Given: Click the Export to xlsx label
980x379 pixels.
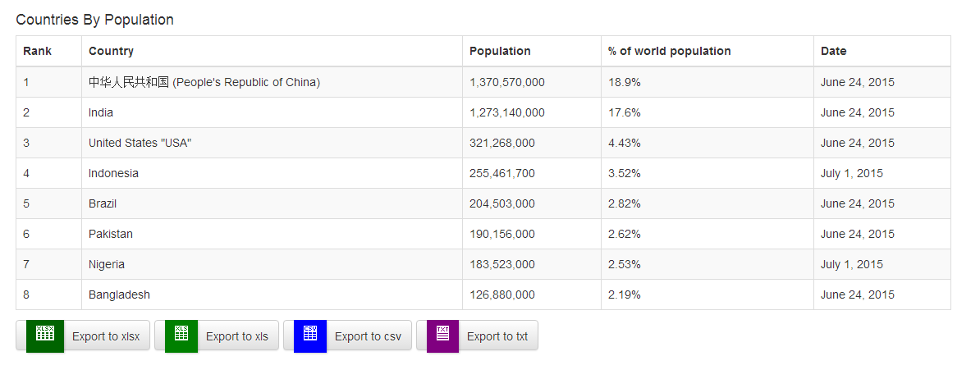Looking at the screenshot, I should pyautogui.click(x=106, y=336).
